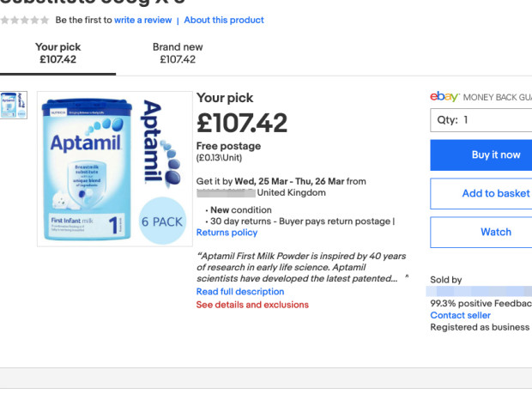This screenshot has height=400, width=532.
Task: Enlarge the main Aptamil product image
Action: 114,169
